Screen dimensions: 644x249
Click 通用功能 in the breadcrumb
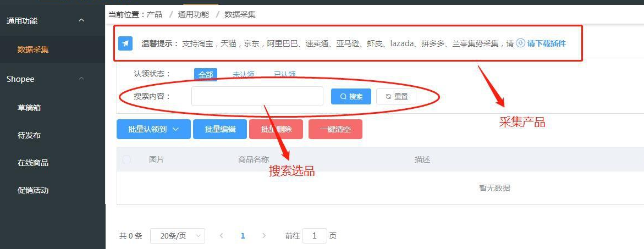click(x=194, y=14)
